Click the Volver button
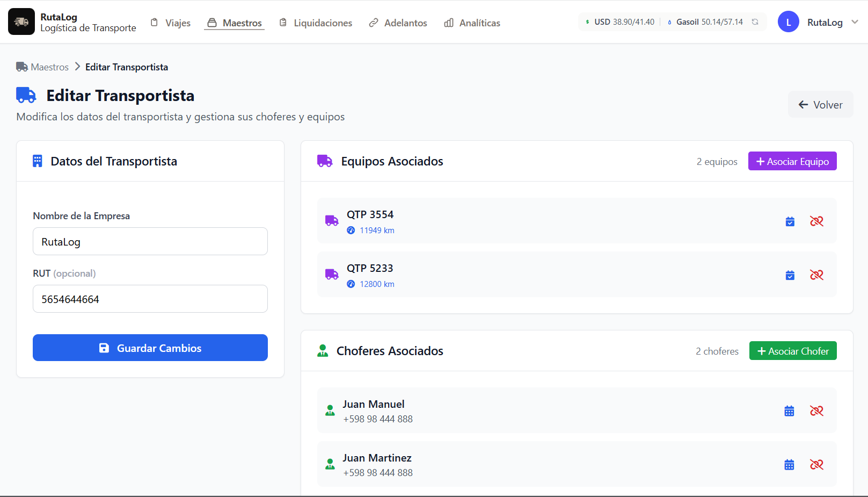This screenshot has height=497, width=868. click(820, 105)
